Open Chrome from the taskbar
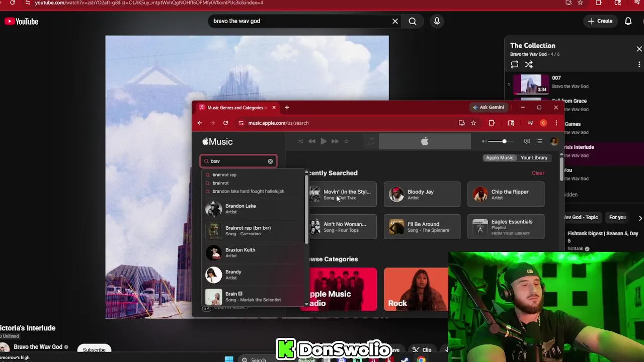 click(421, 359)
